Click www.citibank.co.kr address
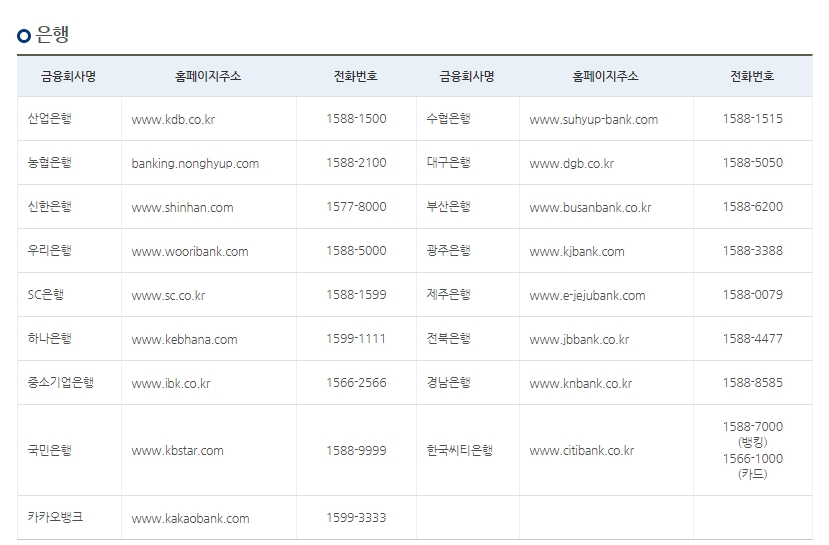The image size is (829, 545). (582, 451)
